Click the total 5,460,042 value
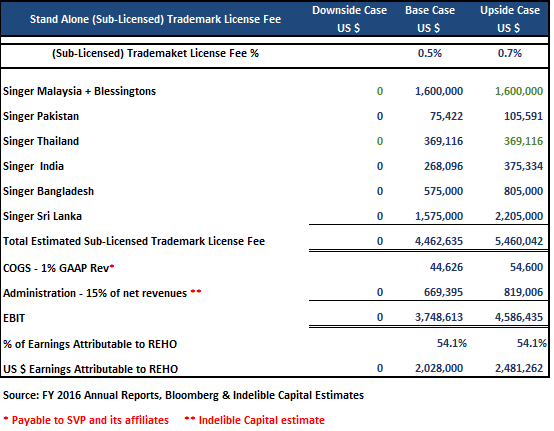Screen dimensions: 554x431 519,241
